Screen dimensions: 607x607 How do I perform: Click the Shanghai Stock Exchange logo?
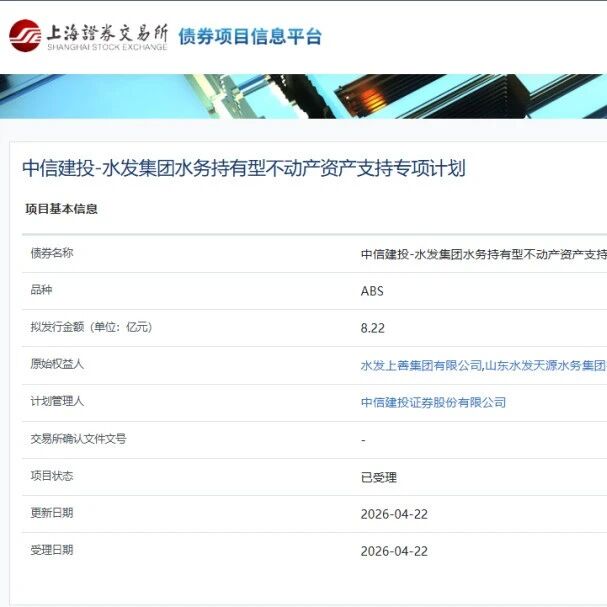[x=88, y=36]
